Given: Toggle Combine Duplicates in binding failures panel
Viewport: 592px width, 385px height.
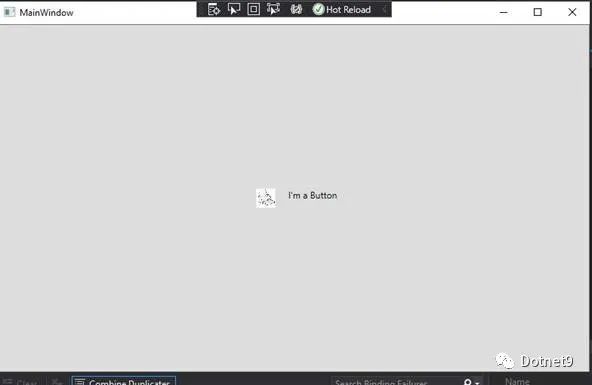Looking at the screenshot, I should (123, 381).
